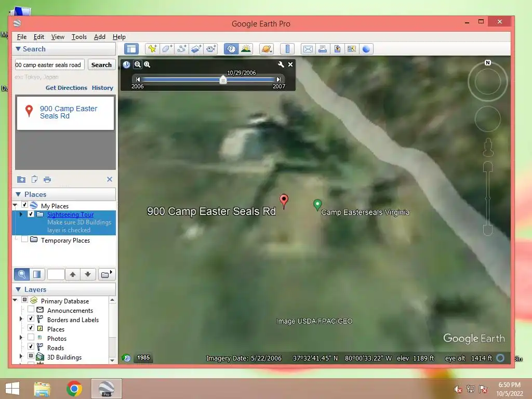Clear search results with the X
The height and width of the screenshot is (399, 532).
point(110,179)
